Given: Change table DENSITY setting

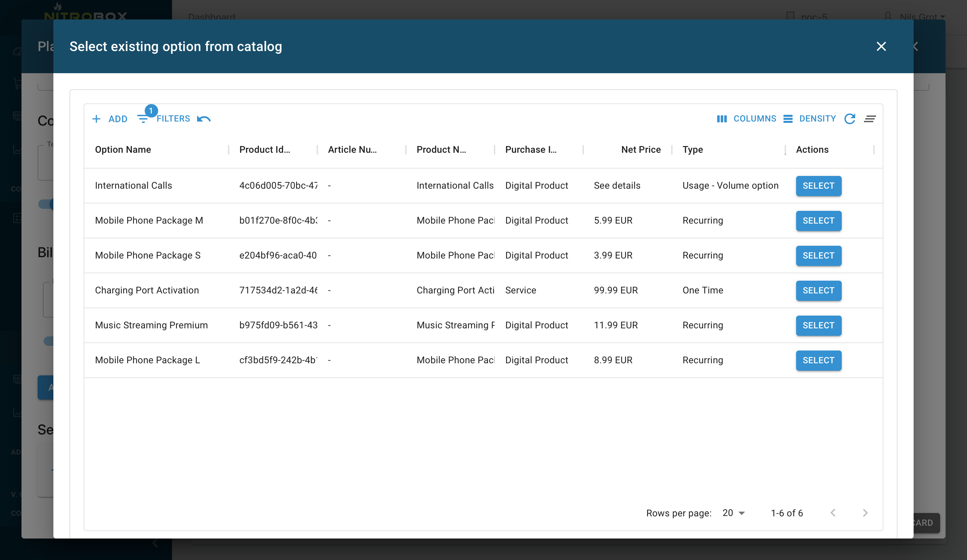Looking at the screenshot, I should 810,119.
